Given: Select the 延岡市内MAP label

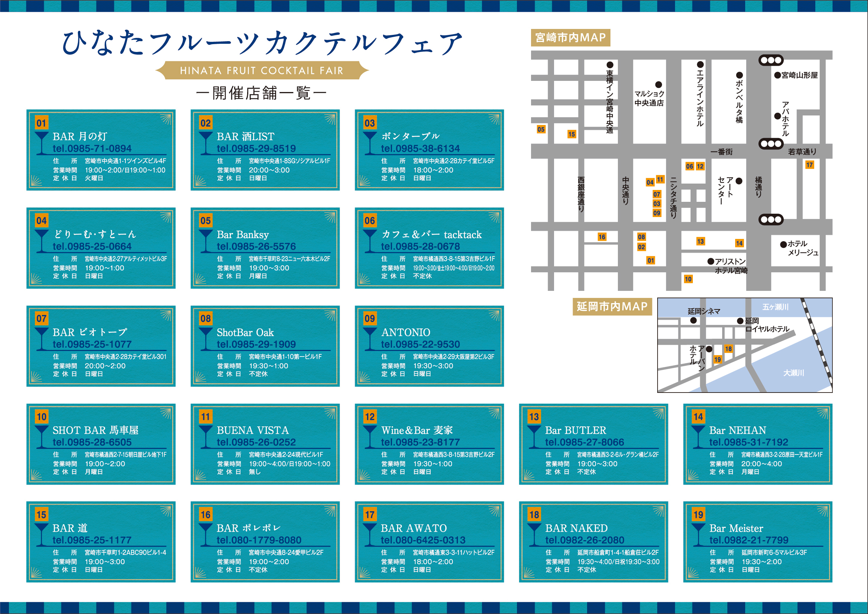Looking at the screenshot, I should (612, 306).
